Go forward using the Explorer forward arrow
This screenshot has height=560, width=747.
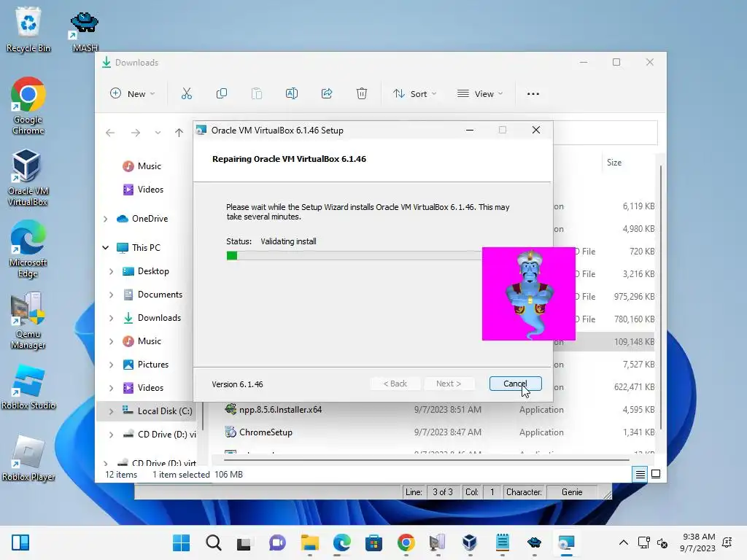[136, 133]
